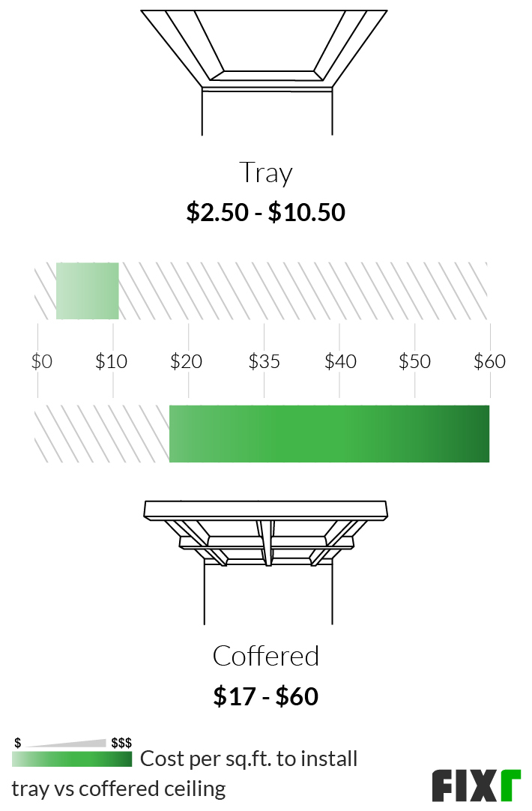532x811 pixels.
Task: Click the $60 axis label
Action: (x=489, y=361)
